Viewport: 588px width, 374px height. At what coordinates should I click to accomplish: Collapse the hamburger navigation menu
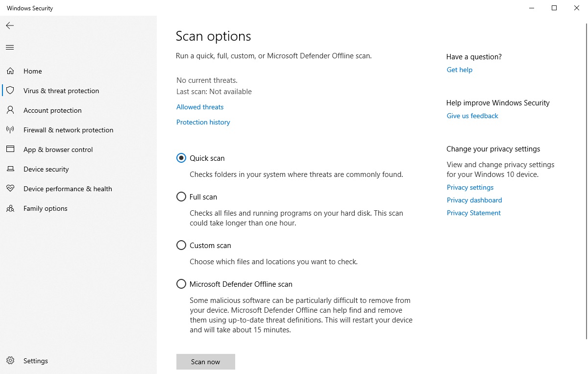(x=10, y=48)
